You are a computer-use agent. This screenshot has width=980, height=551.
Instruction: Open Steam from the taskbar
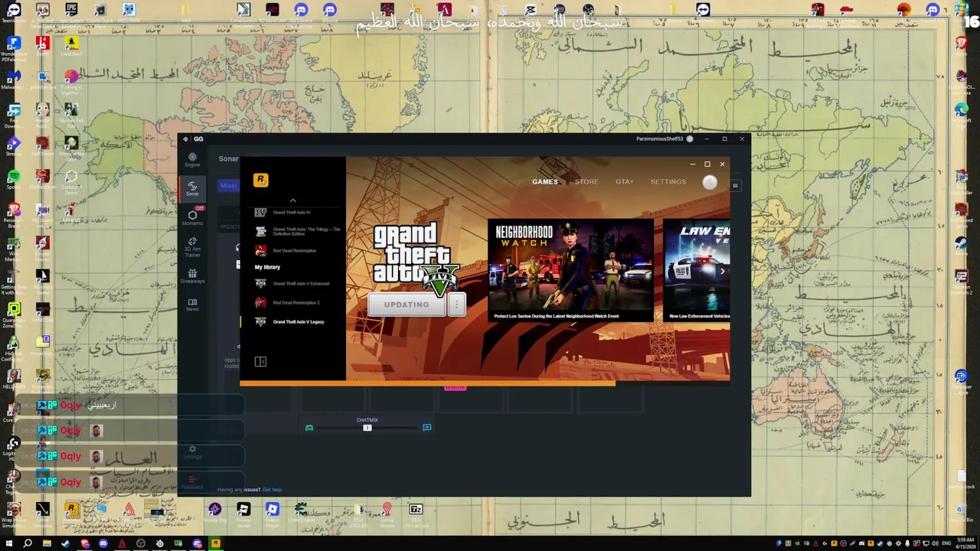pyautogui.click(x=66, y=543)
